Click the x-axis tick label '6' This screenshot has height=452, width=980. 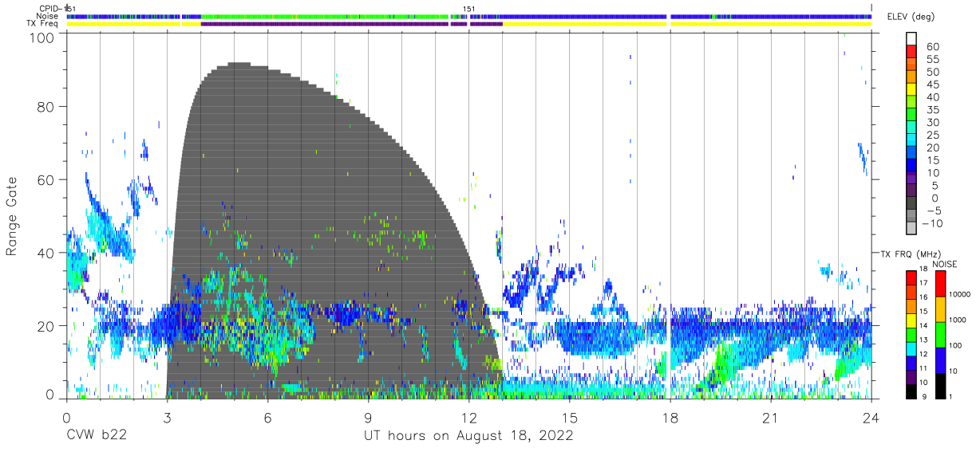[x=267, y=419]
